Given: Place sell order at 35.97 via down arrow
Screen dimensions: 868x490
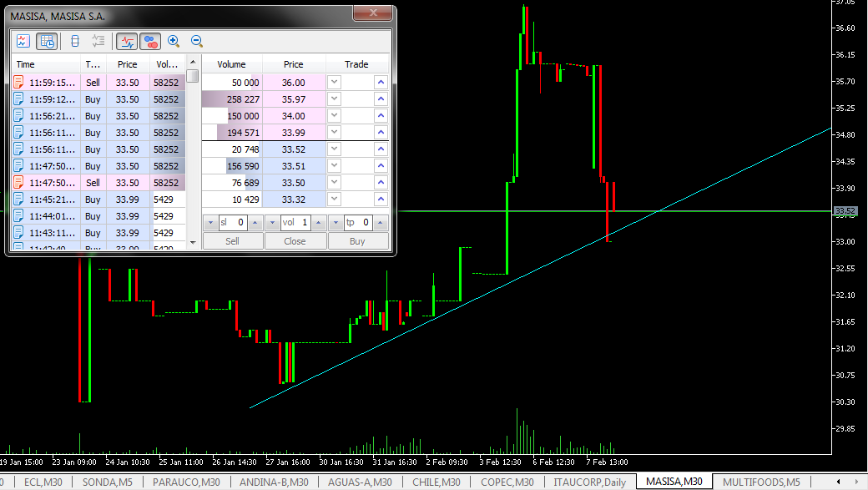Looking at the screenshot, I should (x=334, y=99).
